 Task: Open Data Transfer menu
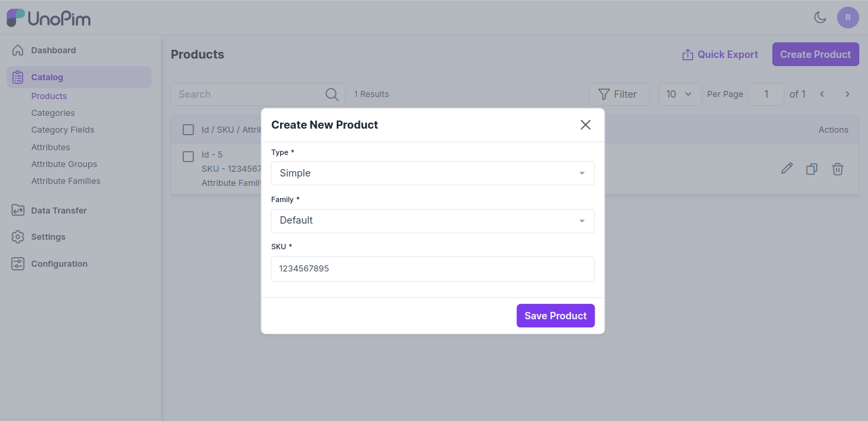coord(59,211)
